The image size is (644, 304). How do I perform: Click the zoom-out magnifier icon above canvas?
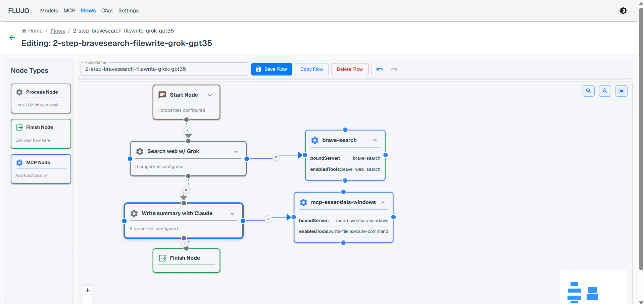[605, 91]
